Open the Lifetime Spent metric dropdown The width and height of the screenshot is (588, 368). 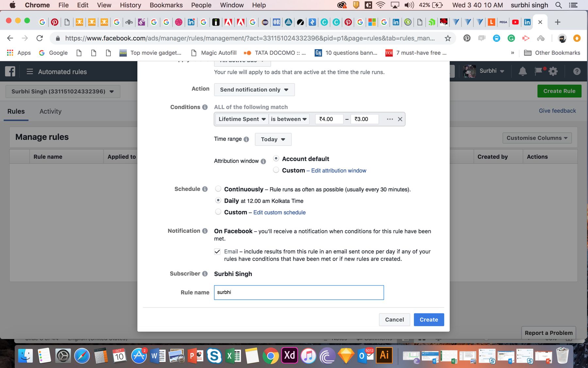(x=242, y=119)
